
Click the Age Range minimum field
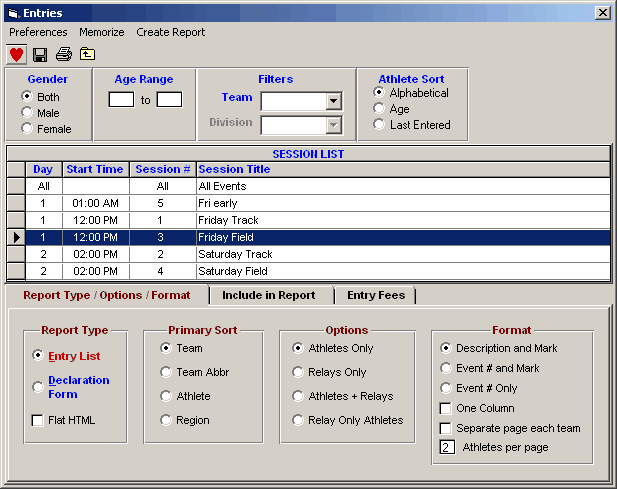(121, 100)
